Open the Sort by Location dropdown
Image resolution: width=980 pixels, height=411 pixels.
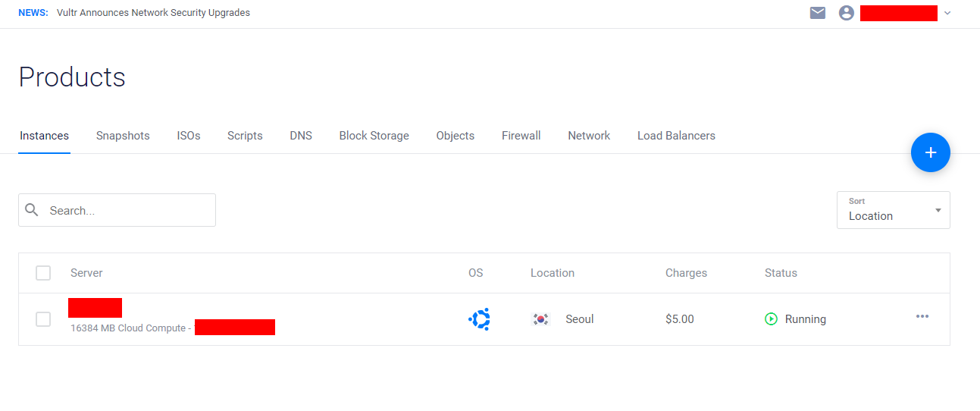894,210
